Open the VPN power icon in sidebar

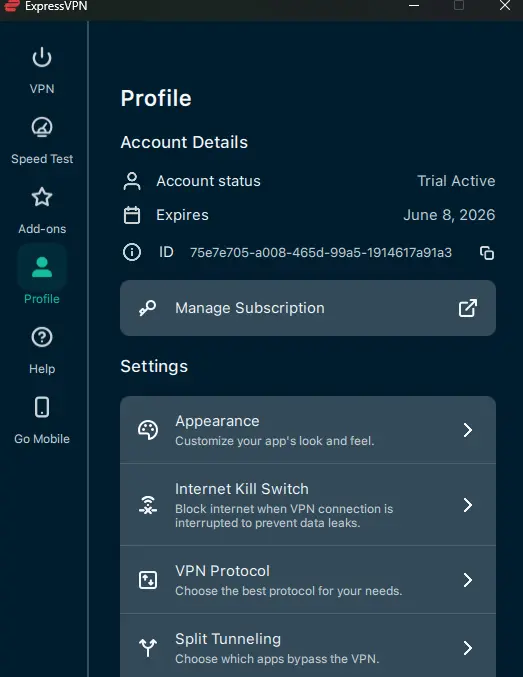[42, 57]
